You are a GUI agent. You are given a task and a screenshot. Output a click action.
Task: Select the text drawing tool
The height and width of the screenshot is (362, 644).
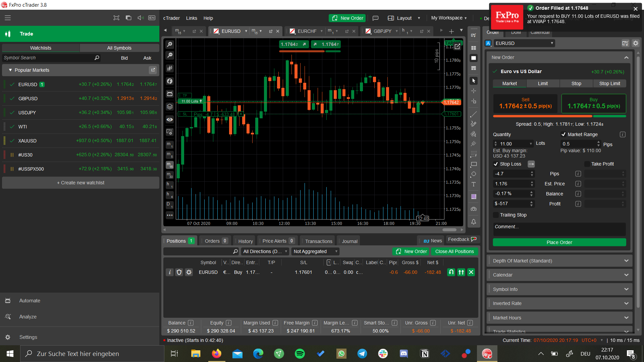pos(473,184)
